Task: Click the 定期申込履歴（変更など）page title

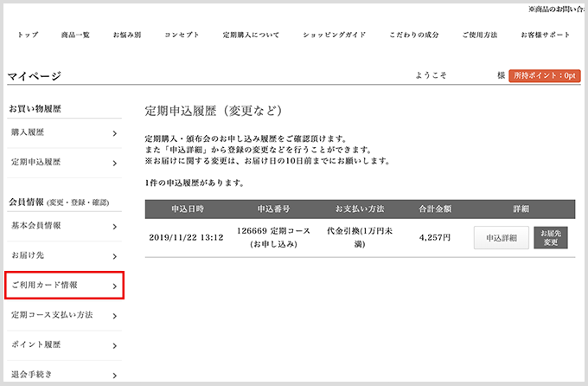Action: point(214,111)
